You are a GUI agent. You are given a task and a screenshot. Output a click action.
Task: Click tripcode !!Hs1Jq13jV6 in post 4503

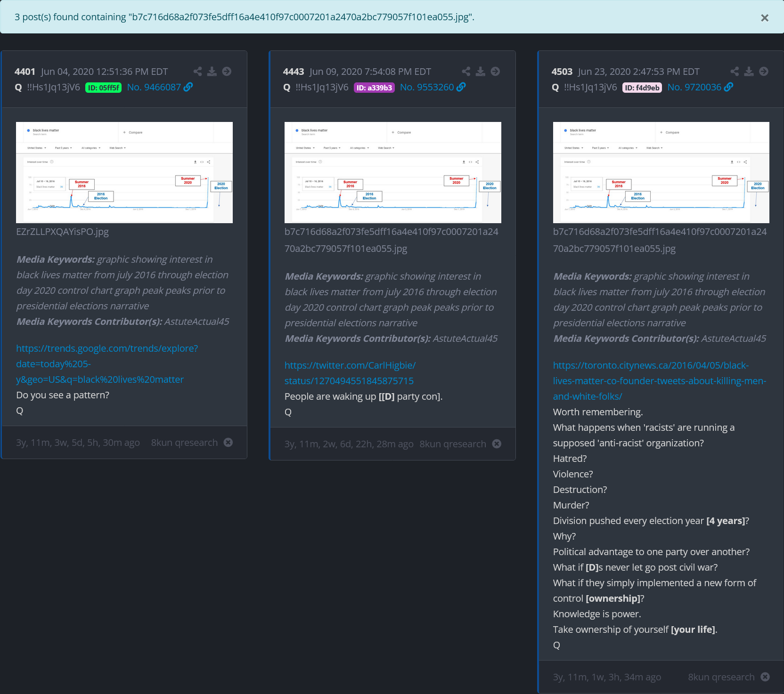pos(590,87)
